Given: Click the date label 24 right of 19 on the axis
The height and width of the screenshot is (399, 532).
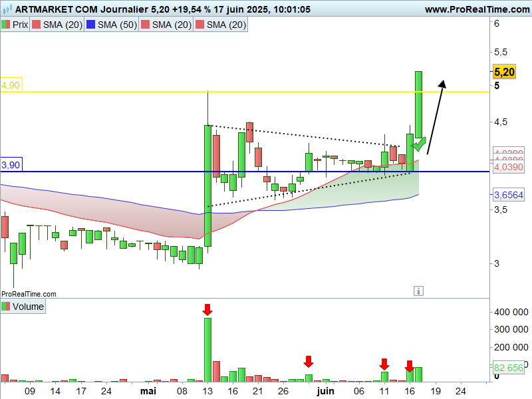Looking at the screenshot, I should 460,391.
